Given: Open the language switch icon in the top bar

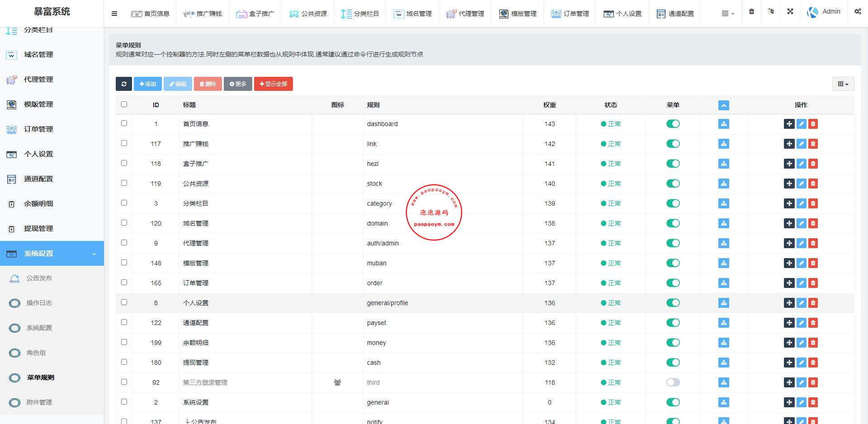Looking at the screenshot, I should point(771,11).
